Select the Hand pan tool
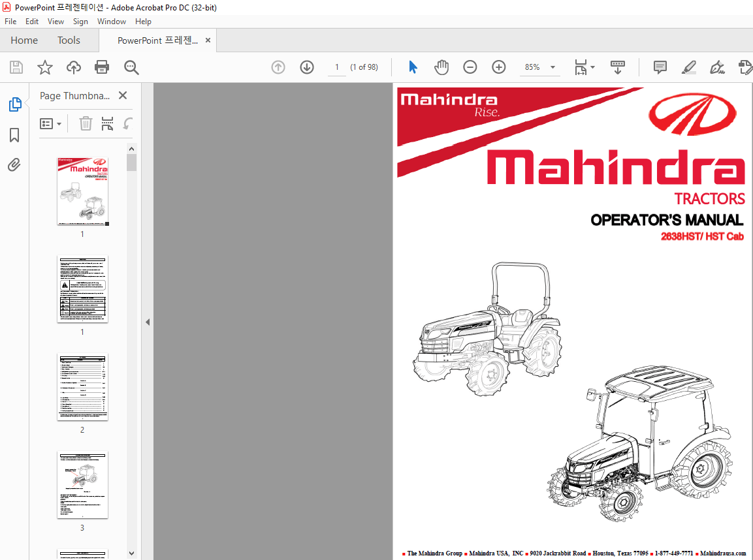This screenshot has height=560, width=753. coord(442,67)
